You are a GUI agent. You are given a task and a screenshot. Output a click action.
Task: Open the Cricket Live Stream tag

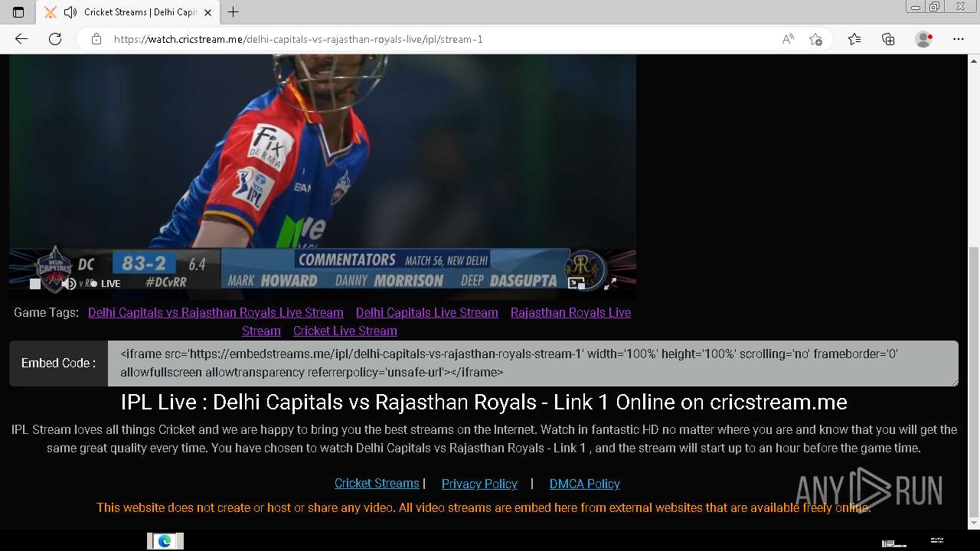[x=345, y=331]
